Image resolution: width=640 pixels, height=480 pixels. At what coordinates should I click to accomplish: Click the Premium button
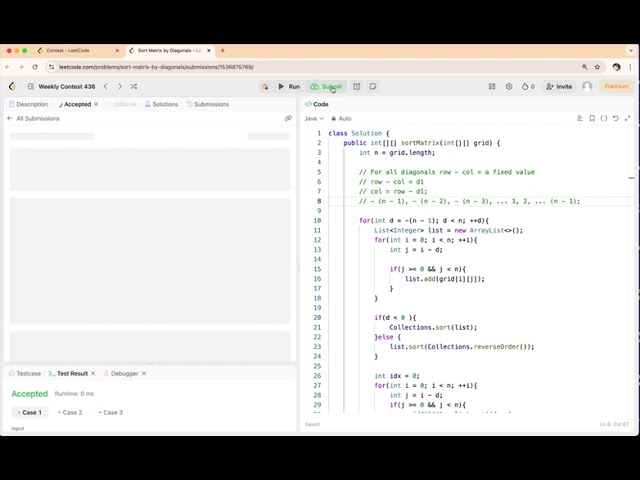pos(616,87)
